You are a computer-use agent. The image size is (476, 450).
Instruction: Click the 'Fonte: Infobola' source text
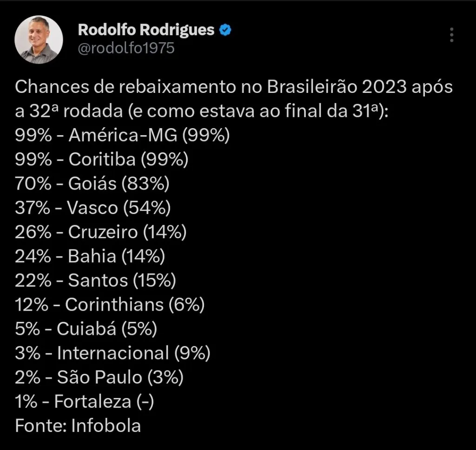[x=78, y=425]
